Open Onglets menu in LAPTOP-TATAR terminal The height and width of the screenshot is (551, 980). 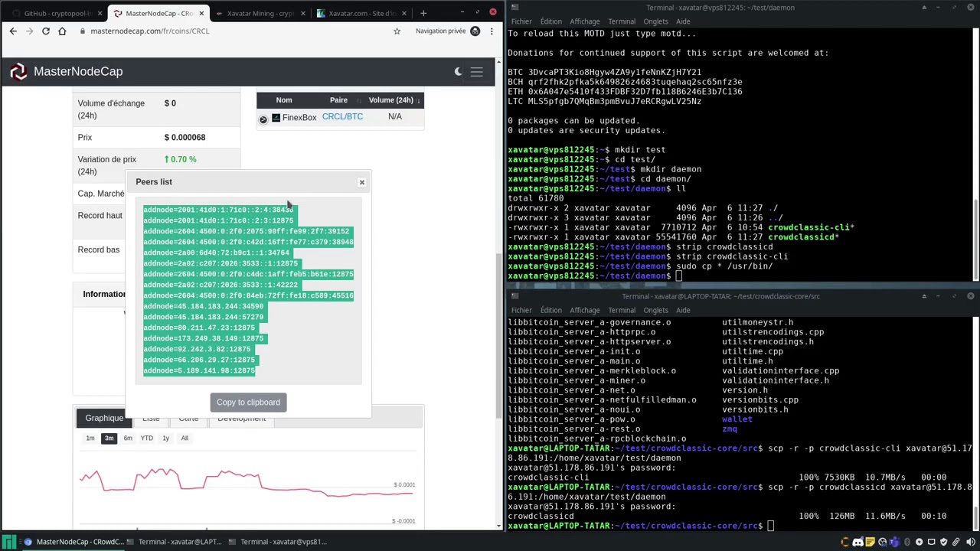pos(655,311)
